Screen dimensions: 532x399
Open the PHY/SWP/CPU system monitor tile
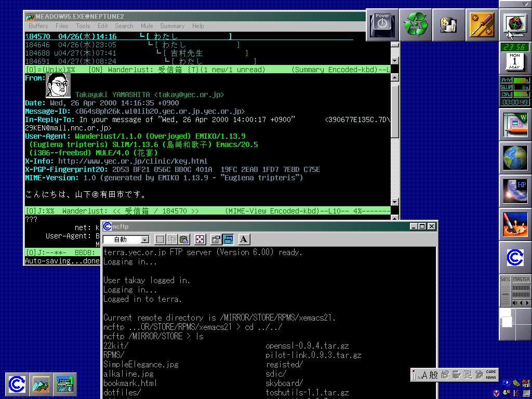tap(515, 91)
